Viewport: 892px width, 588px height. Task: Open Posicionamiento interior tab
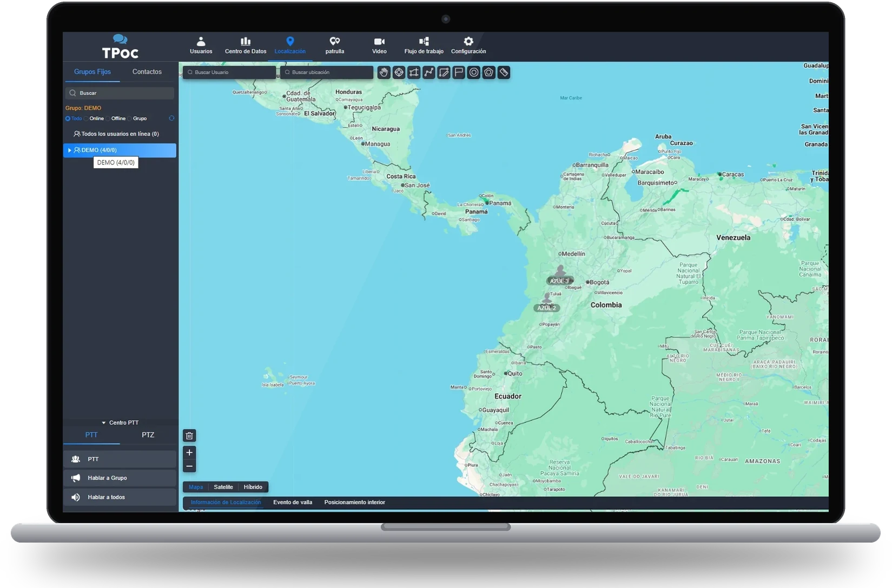(x=355, y=503)
